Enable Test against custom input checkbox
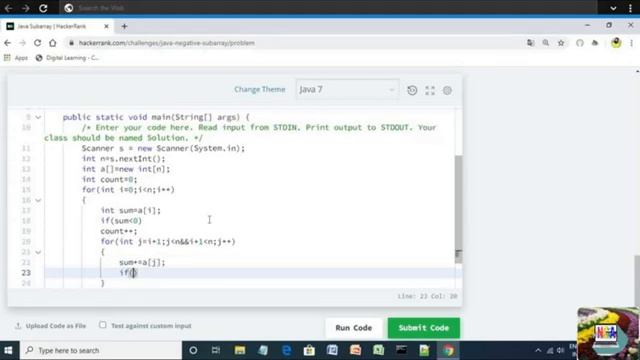640x360 pixels. point(102,325)
